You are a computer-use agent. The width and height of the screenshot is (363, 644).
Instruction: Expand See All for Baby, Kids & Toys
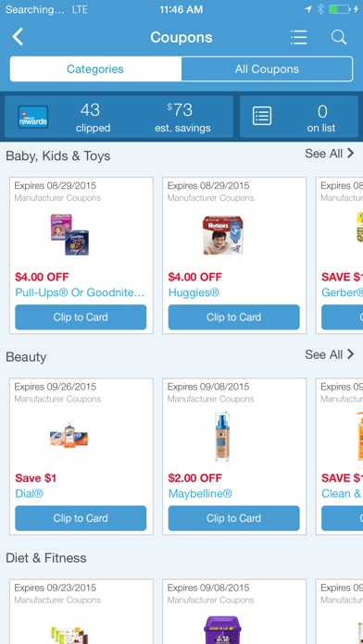(330, 154)
